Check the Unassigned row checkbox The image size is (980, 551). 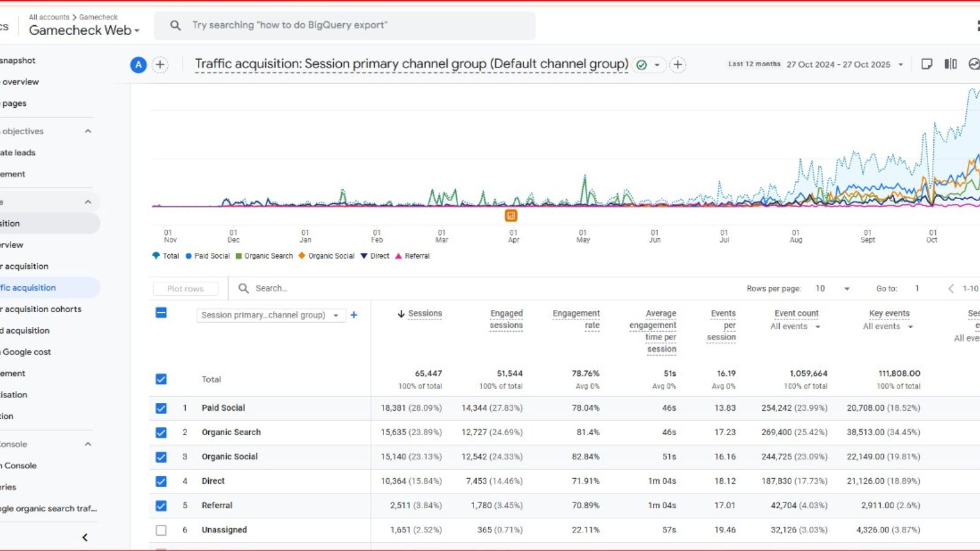click(x=161, y=530)
